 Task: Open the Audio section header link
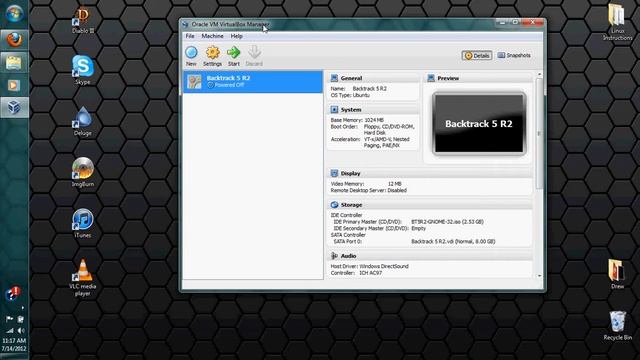[x=349, y=256]
